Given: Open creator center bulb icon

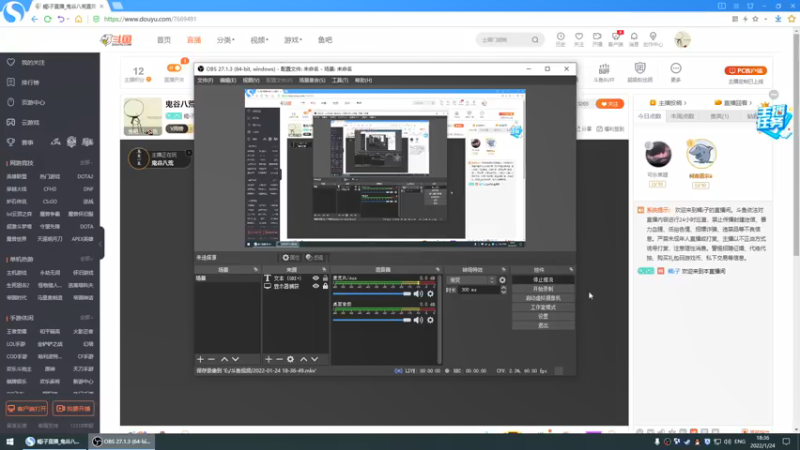Looking at the screenshot, I should coord(653,39).
